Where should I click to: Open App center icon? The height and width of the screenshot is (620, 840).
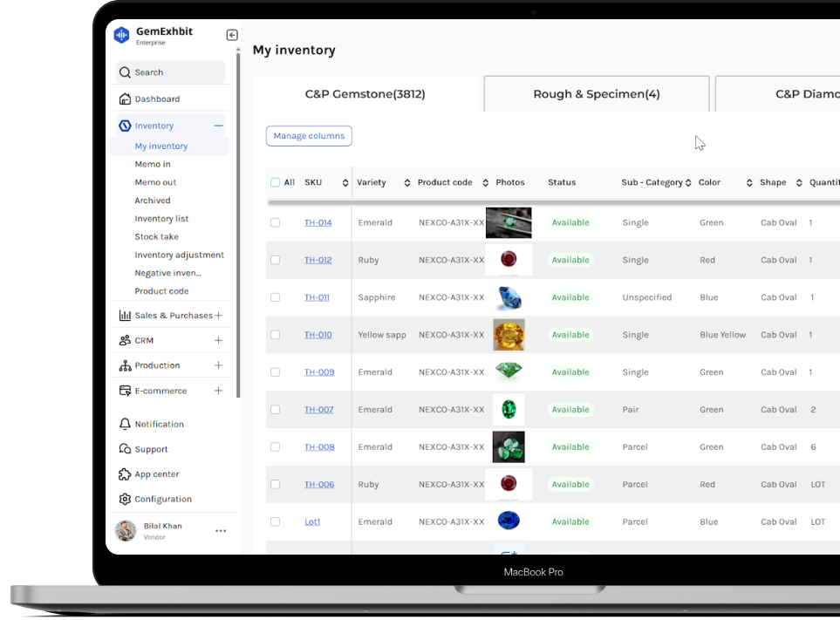point(125,474)
